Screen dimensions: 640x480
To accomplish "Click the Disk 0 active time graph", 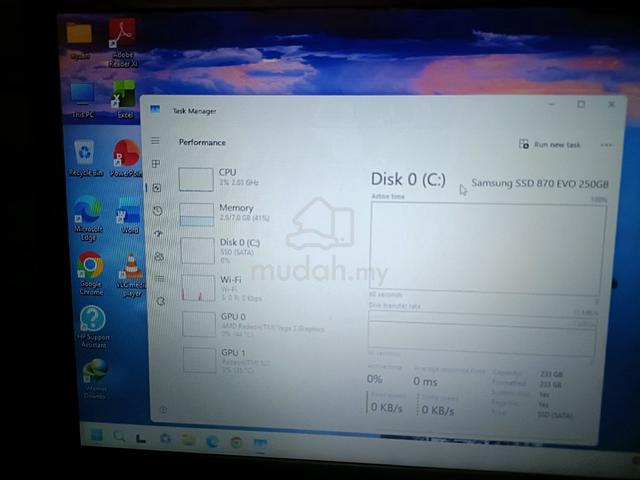I will point(487,249).
